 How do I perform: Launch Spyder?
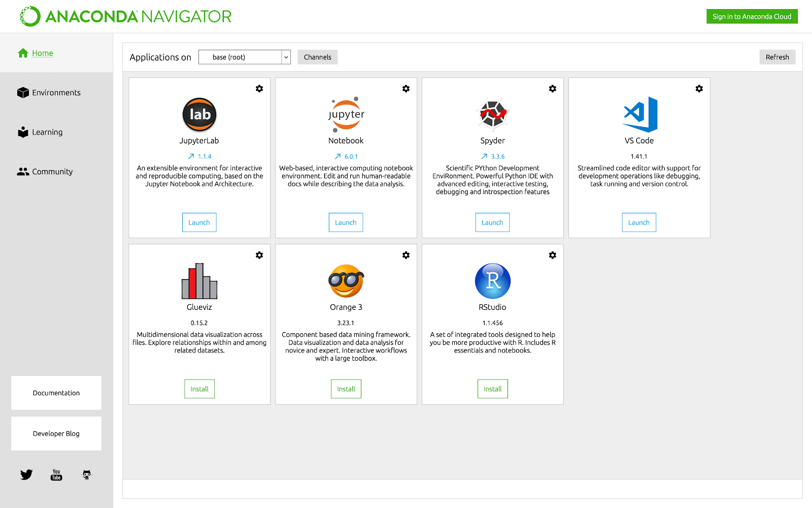click(x=493, y=223)
